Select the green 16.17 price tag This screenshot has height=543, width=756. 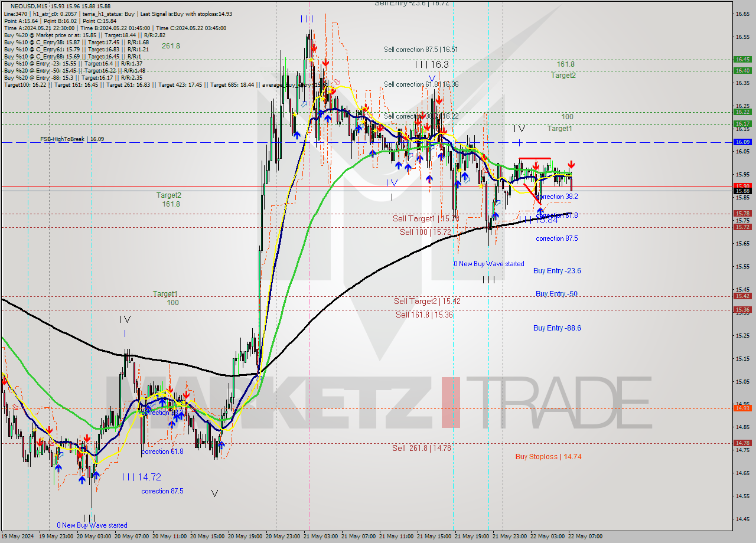tap(742, 123)
